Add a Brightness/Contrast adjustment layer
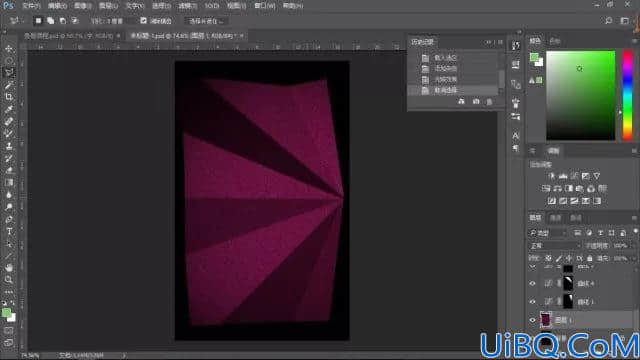This screenshot has height=360, width=640. point(552,176)
